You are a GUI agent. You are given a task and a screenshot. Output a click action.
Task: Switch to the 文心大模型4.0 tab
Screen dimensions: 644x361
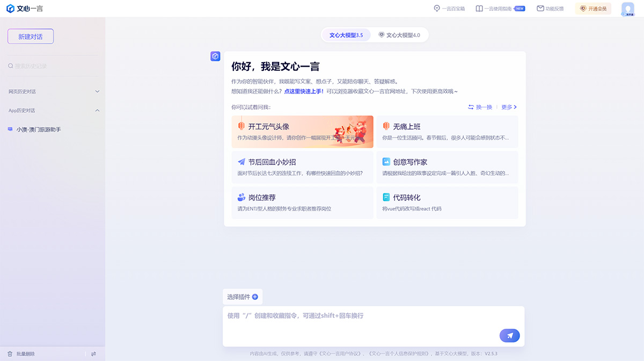(x=399, y=34)
